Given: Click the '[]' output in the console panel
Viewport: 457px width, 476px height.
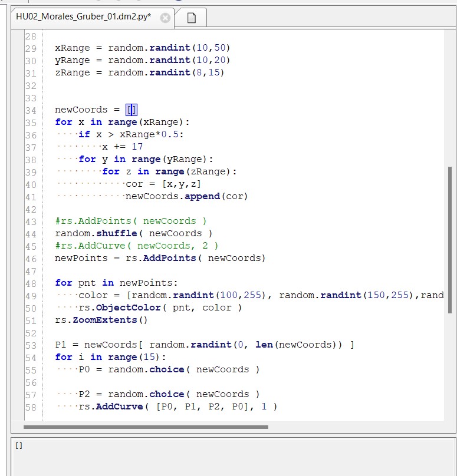Looking at the screenshot, I should 19,445.
